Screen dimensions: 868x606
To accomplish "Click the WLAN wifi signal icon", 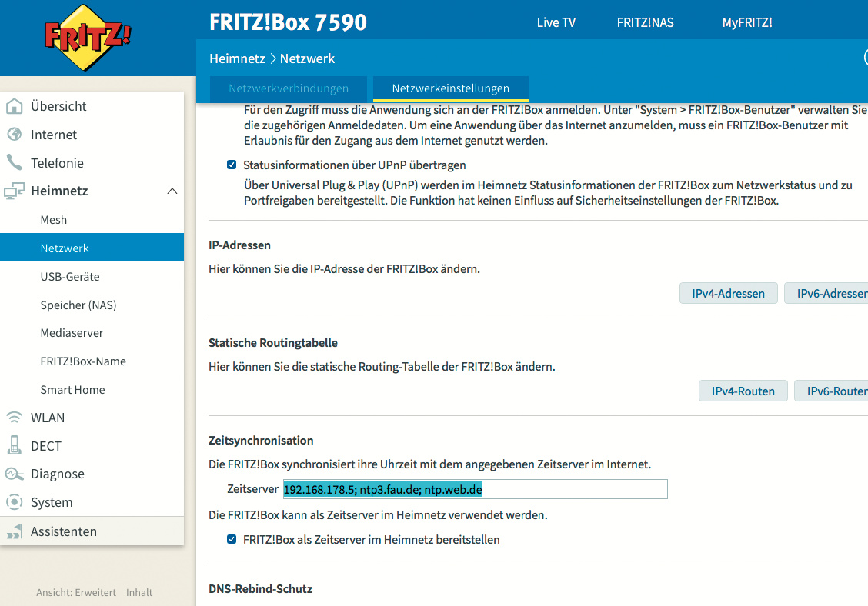I will point(15,418).
